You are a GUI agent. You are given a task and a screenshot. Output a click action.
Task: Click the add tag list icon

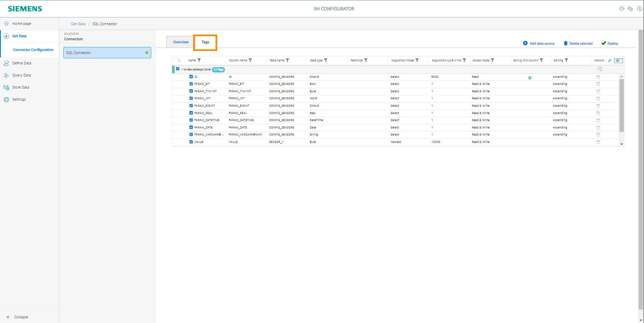[x=599, y=69]
